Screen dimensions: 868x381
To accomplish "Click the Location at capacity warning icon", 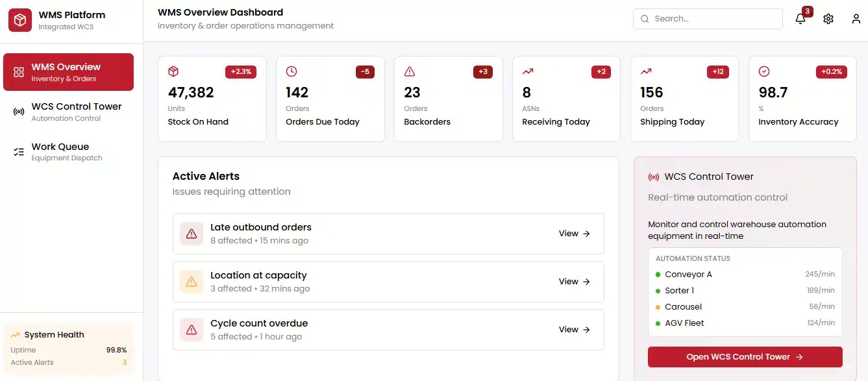I will (x=192, y=282).
